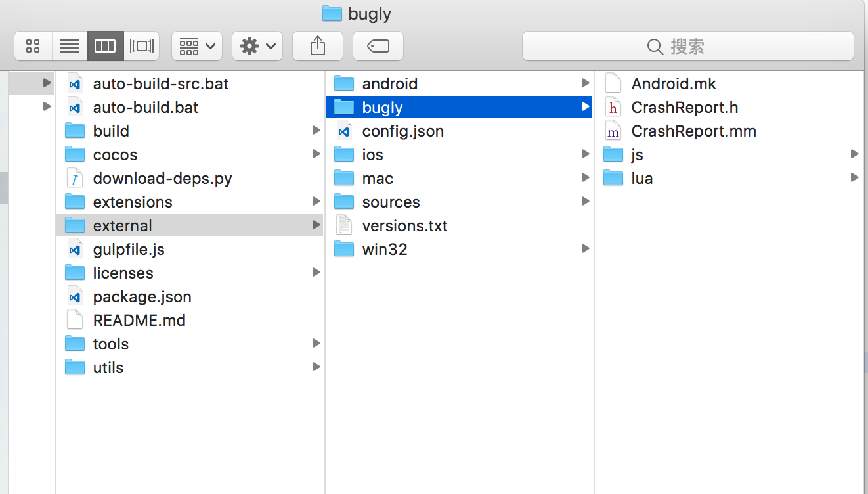
Task: Click the 'versions.txt' file name
Action: coord(405,226)
